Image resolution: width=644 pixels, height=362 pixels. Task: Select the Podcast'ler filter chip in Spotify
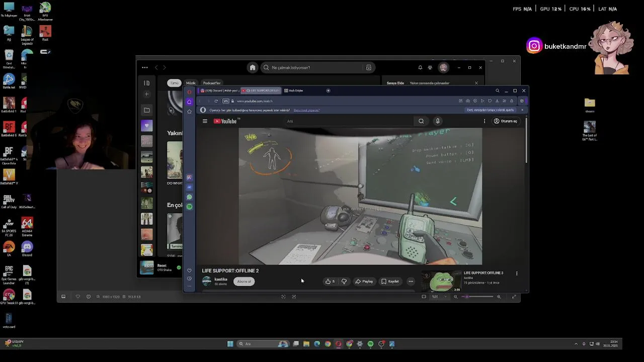pyautogui.click(x=212, y=83)
